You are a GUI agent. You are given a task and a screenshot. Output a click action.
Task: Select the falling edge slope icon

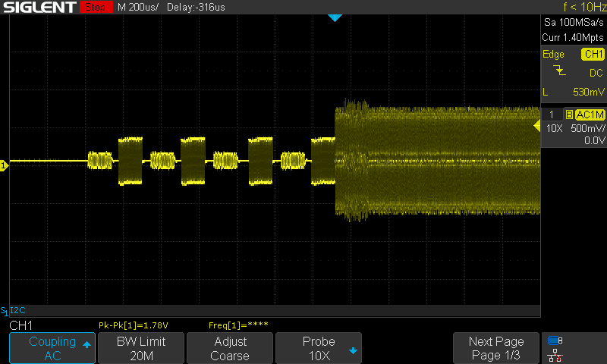coord(559,71)
